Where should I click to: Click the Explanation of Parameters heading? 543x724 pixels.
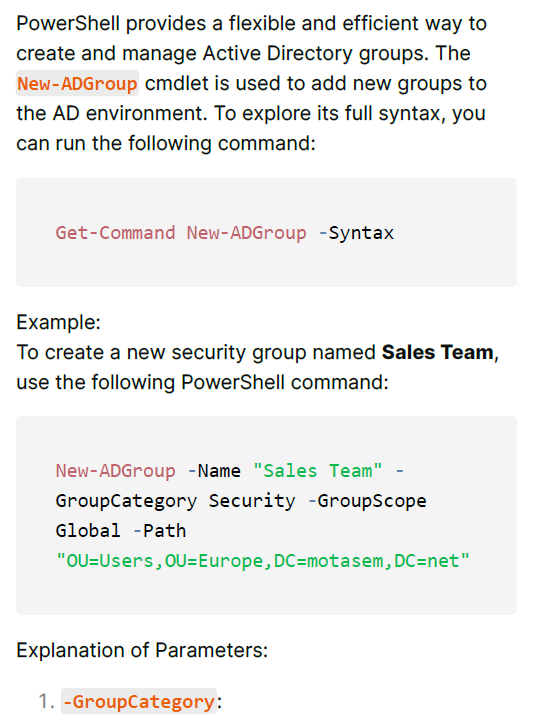point(142,650)
